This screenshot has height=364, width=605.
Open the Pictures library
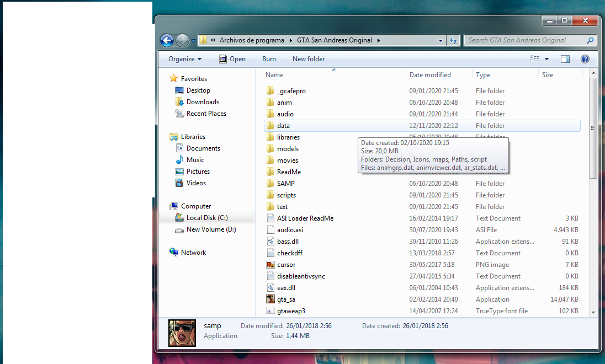198,171
